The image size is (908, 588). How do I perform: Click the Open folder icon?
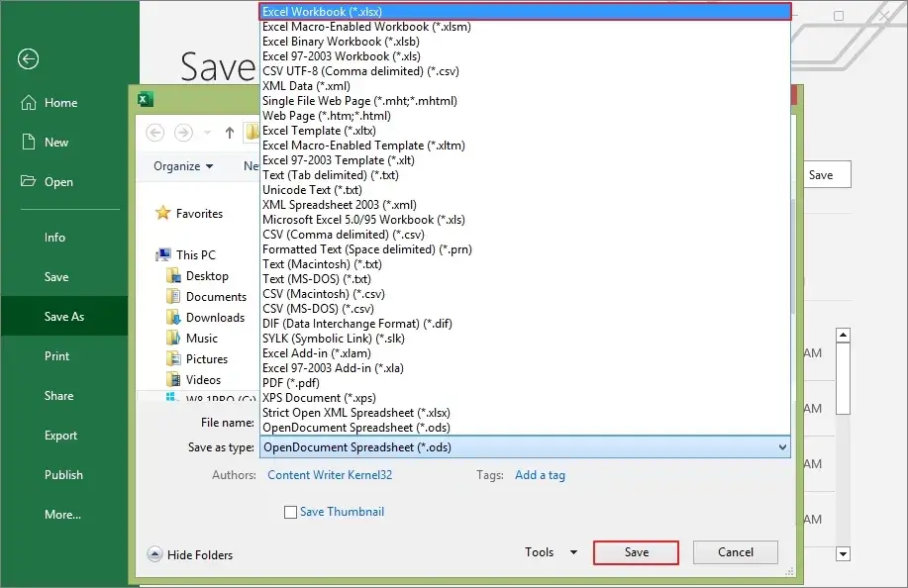click(x=28, y=181)
